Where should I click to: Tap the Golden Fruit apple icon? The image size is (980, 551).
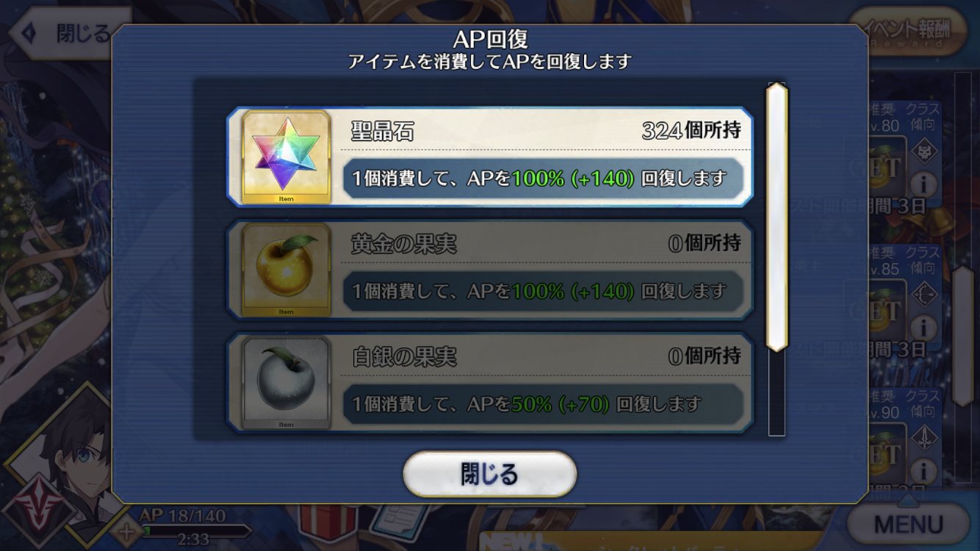286,270
